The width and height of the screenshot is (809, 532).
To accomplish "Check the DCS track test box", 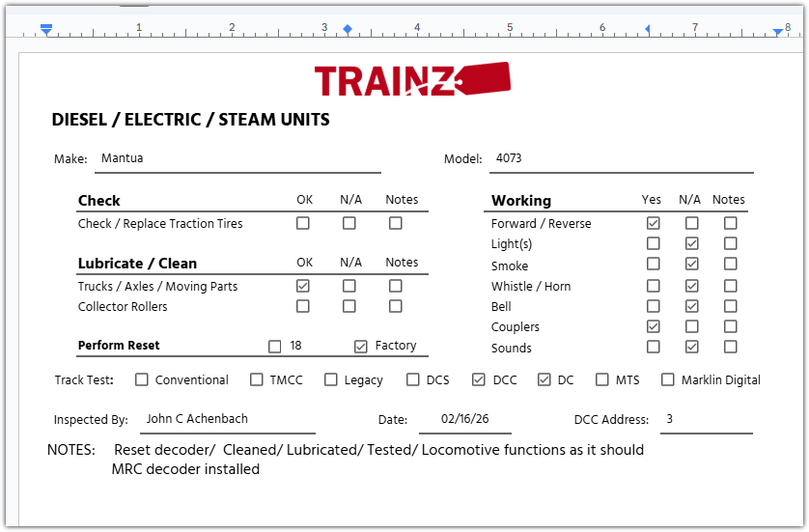I will [413, 379].
